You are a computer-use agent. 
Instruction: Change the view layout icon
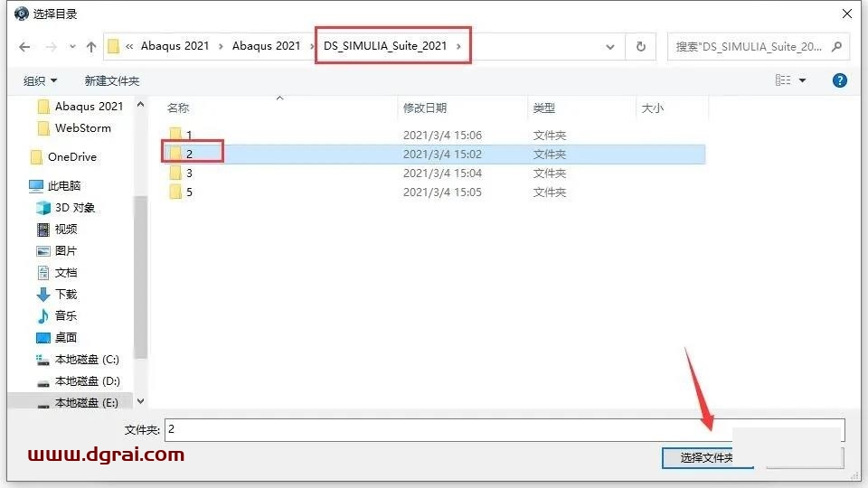783,80
